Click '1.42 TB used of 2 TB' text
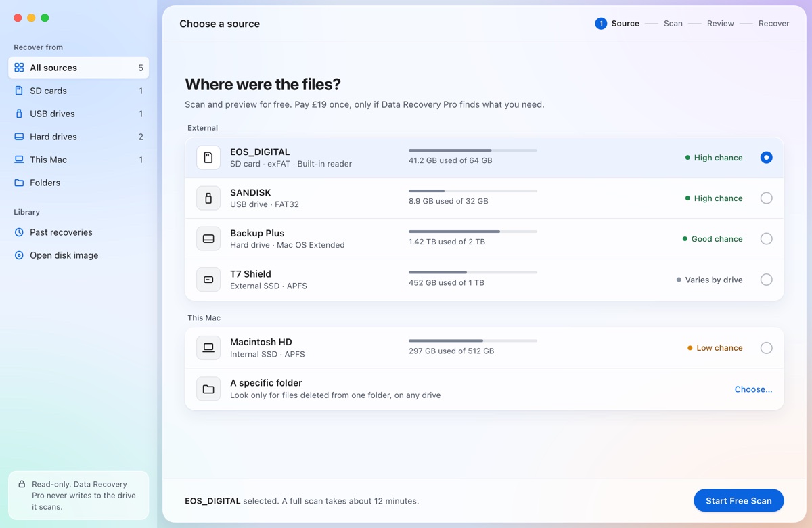812x528 pixels. (447, 242)
